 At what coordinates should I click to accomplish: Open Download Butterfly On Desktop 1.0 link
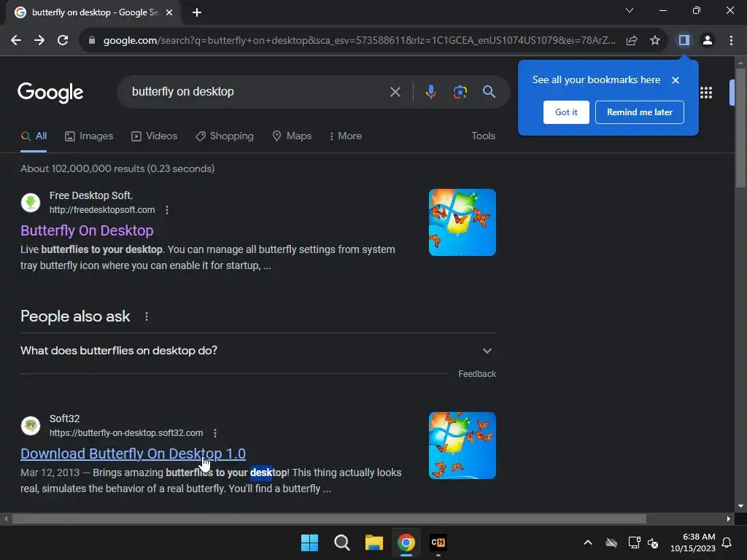[x=133, y=454]
